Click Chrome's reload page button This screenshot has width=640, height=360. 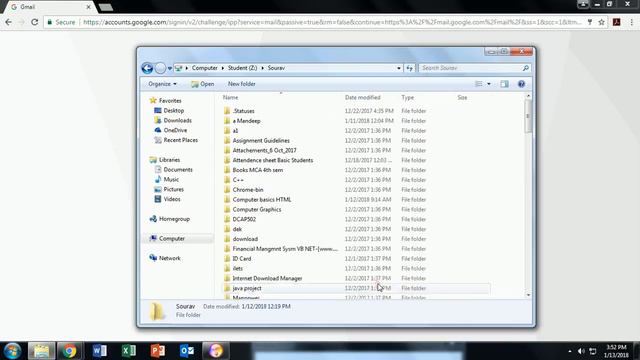[x=35, y=22]
